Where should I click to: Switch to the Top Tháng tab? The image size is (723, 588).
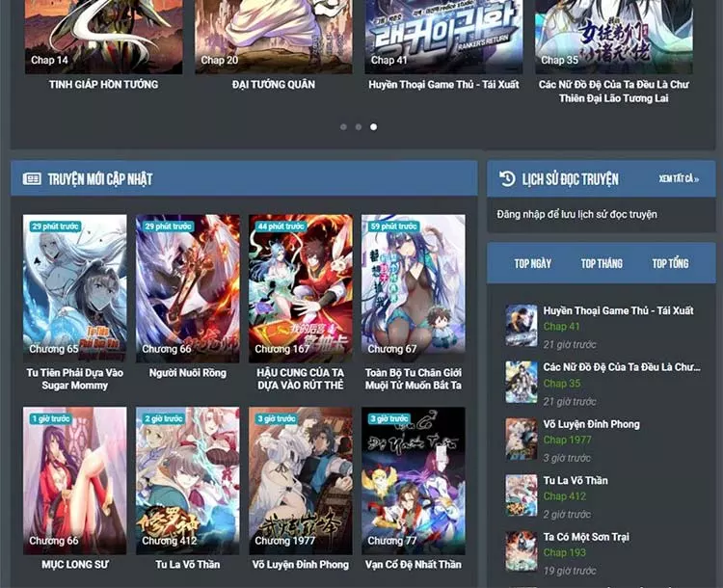[x=602, y=263]
